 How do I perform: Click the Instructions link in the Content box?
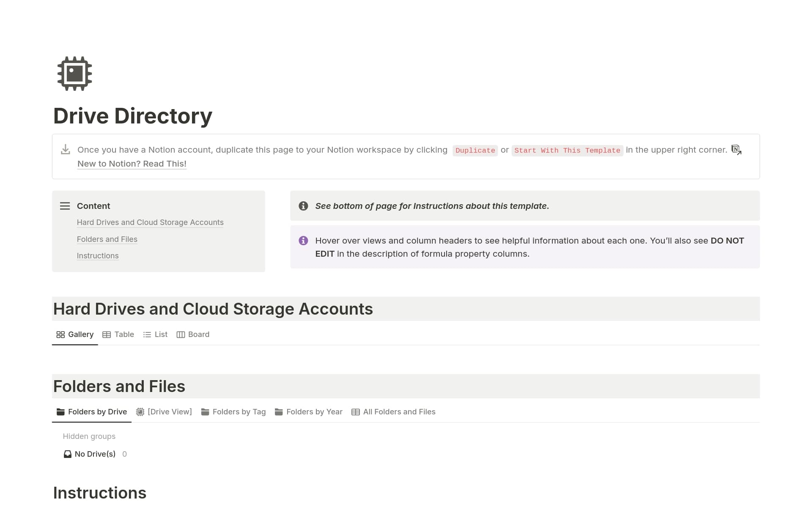click(98, 255)
